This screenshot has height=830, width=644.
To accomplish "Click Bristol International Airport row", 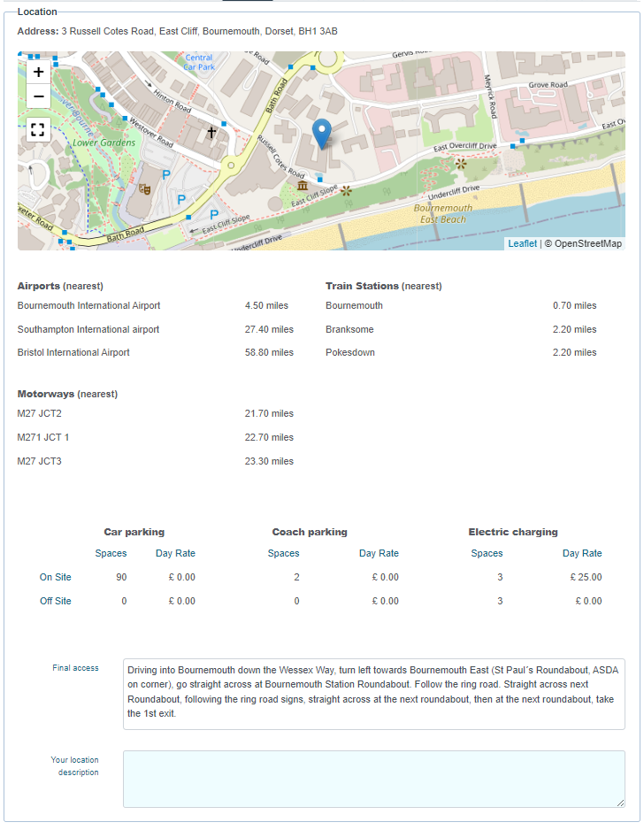I will (x=73, y=352).
